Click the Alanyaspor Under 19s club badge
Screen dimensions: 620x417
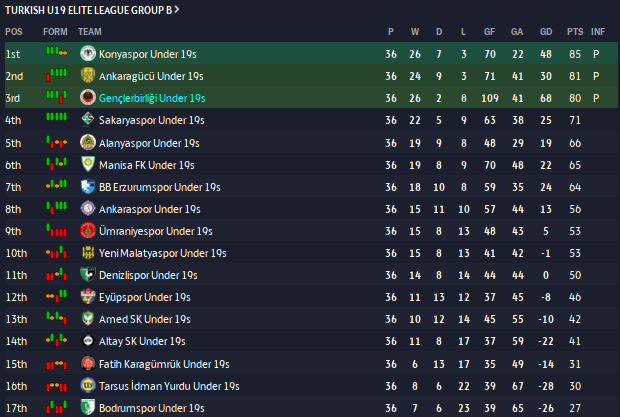pyautogui.click(x=88, y=143)
